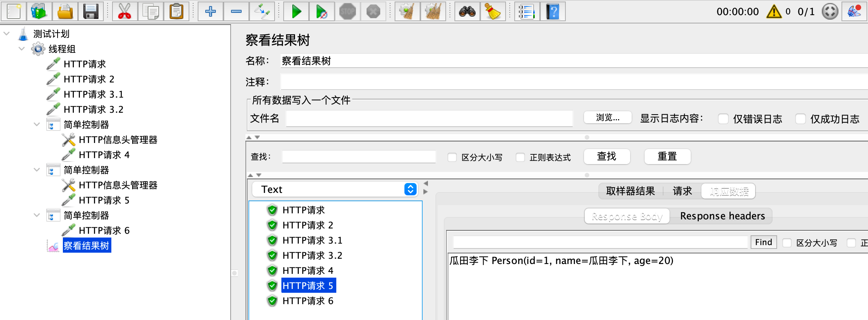Screen dimensions: 868x320
Task: Click the round thread status icon
Action: (830, 11)
